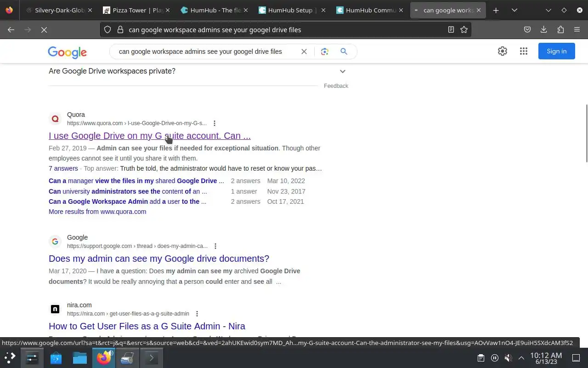Go back to previous page

click(x=11, y=29)
